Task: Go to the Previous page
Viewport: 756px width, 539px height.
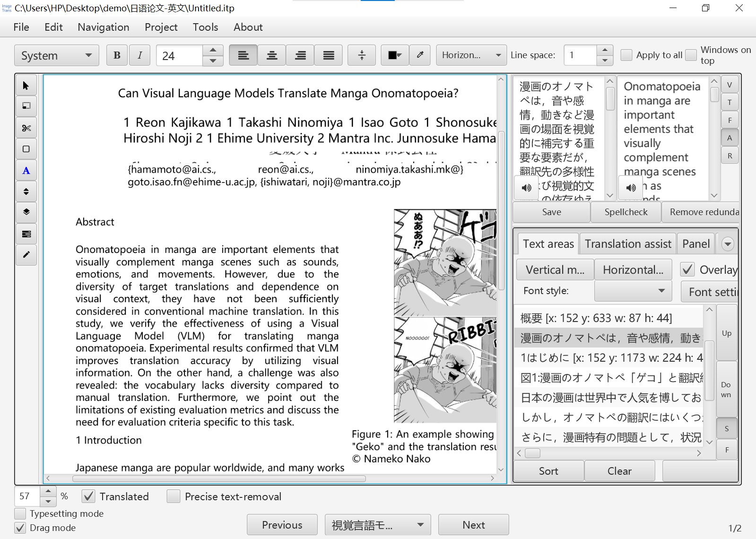Action: point(282,525)
